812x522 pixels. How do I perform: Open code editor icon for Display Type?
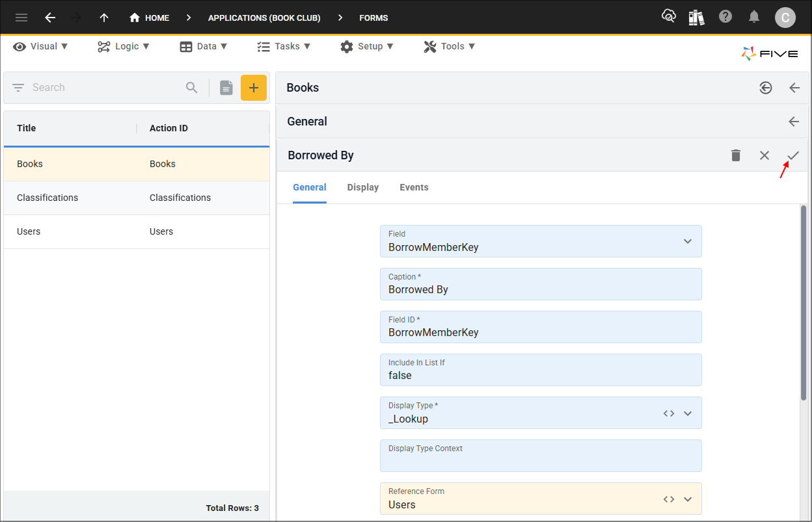point(669,413)
